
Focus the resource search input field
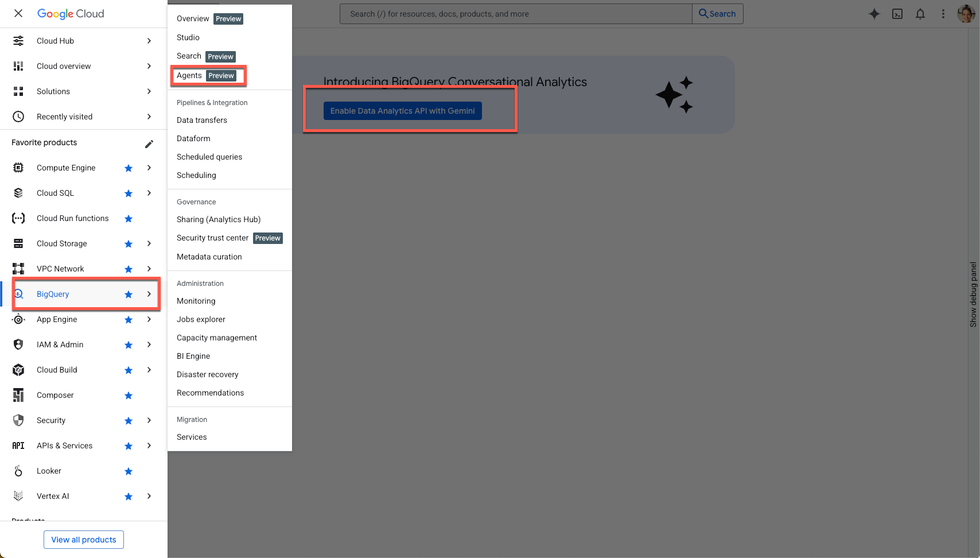515,14
